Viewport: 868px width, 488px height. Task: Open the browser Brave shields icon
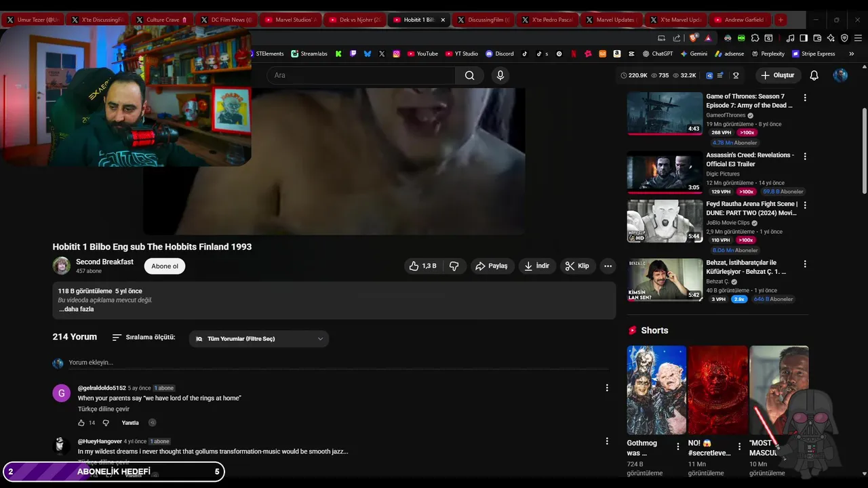694,38
